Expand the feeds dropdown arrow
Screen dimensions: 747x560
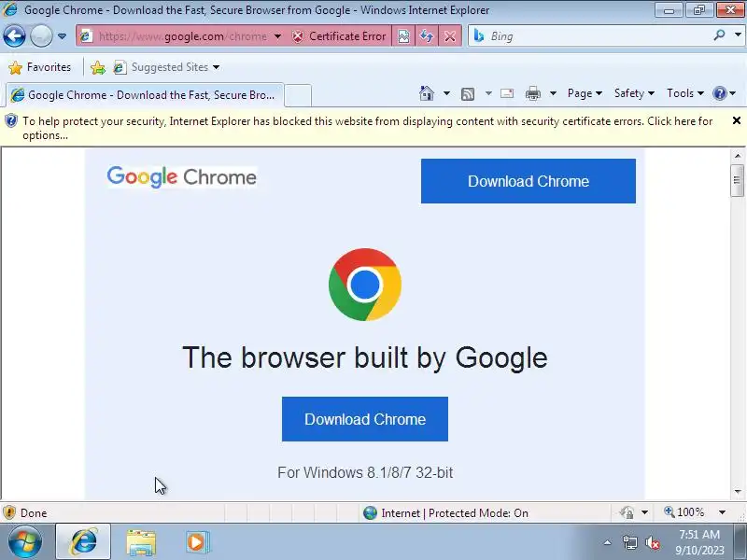[x=488, y=93]
